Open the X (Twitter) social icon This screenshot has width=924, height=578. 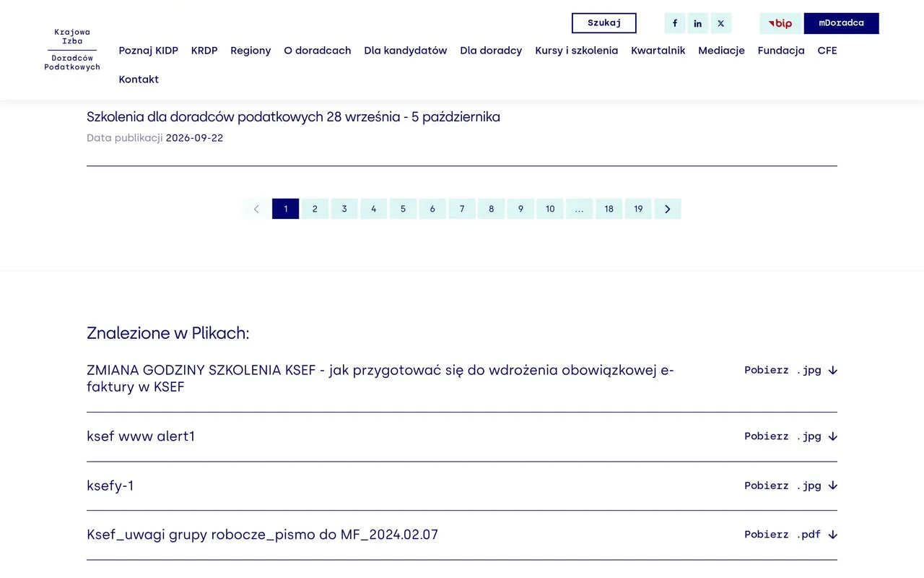[721, 23]
